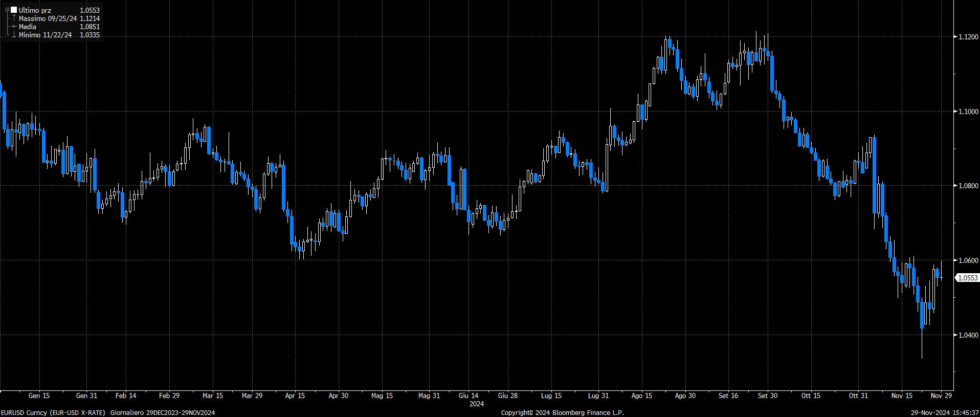This screenshot has width=980, height=417.
Task: Click the white Ultimo prz color swatch
Action: click(x=14, y=10)
